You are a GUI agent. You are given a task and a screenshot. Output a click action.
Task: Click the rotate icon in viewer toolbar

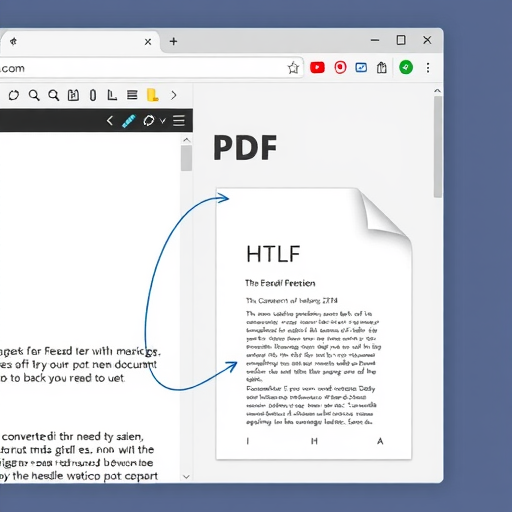click(14, 95)
